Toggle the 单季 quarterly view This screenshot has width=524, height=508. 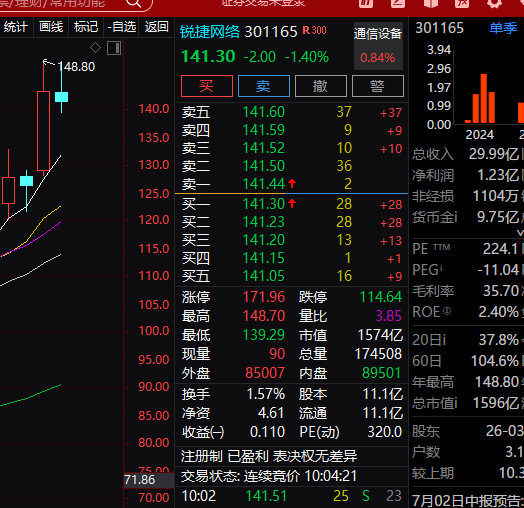pyautogui.click(x=503, y=28)
